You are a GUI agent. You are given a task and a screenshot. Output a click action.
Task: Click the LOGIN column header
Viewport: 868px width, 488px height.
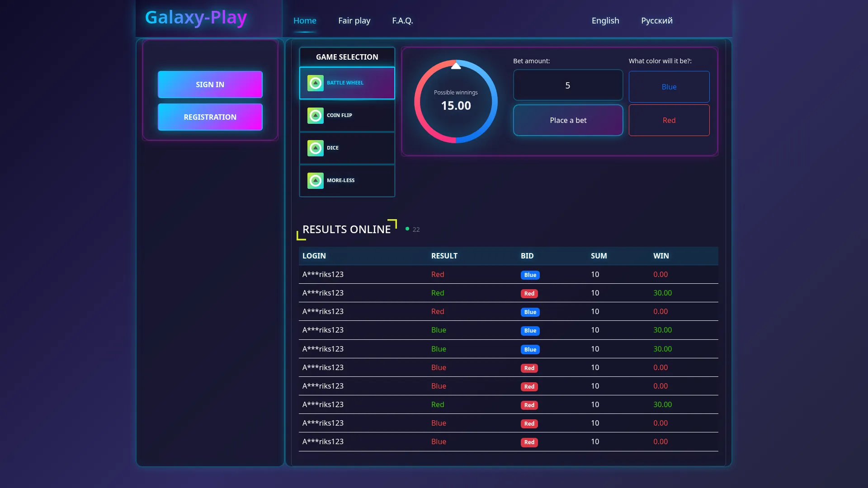point(314,256)
